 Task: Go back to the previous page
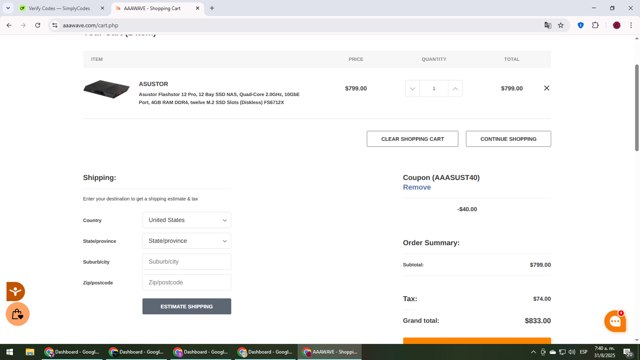click(9, 25)
